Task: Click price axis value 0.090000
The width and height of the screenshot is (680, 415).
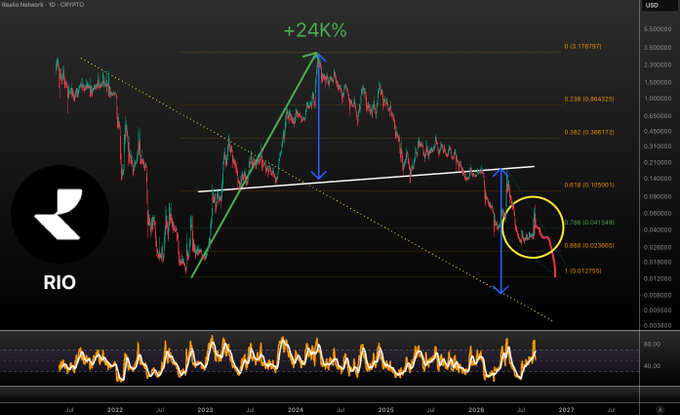Action: pos(657,197)
